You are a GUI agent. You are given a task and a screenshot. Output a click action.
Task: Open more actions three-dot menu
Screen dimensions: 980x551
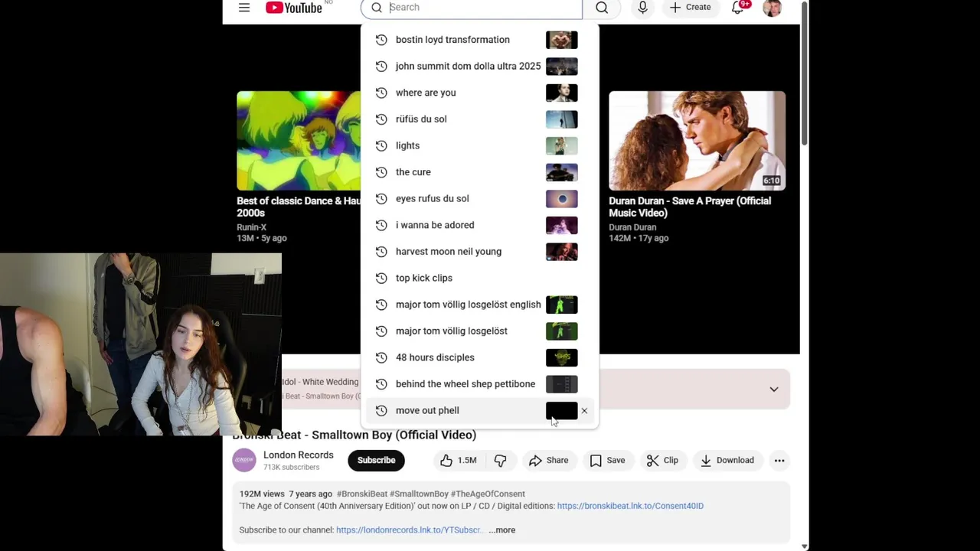[779, 460]
